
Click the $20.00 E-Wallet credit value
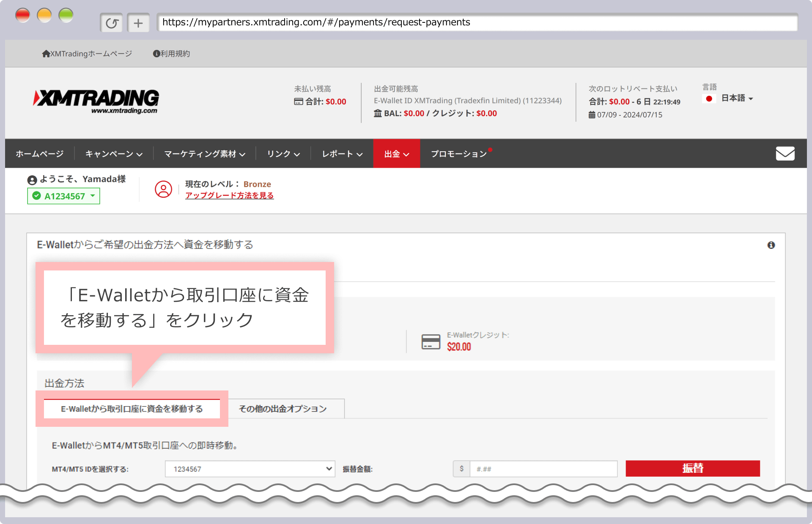click(x=459, y=347)
